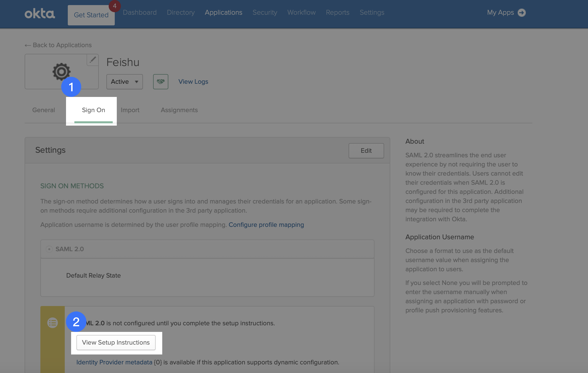Switch to the Assignments tab

(179, 110)
